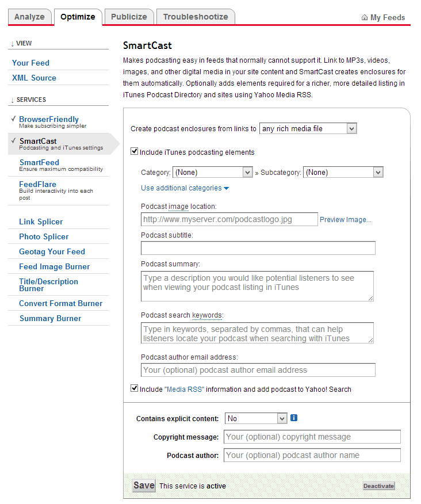Click the blue explicit content info icon

pyautogui.click(x=294, y=418)
